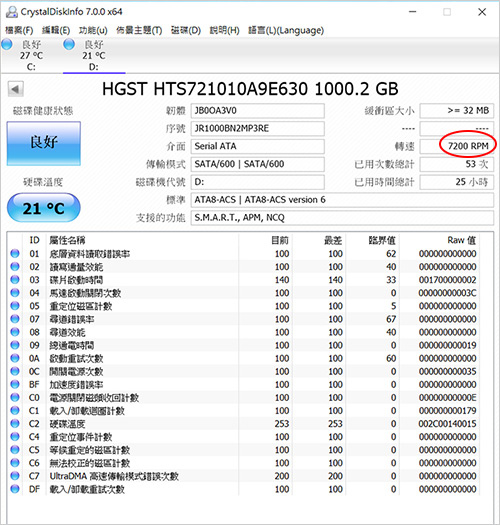This screenshot has width=500, height=525.
Task: Click threshold value 62 in row 01
Action: tap(391, 253)
